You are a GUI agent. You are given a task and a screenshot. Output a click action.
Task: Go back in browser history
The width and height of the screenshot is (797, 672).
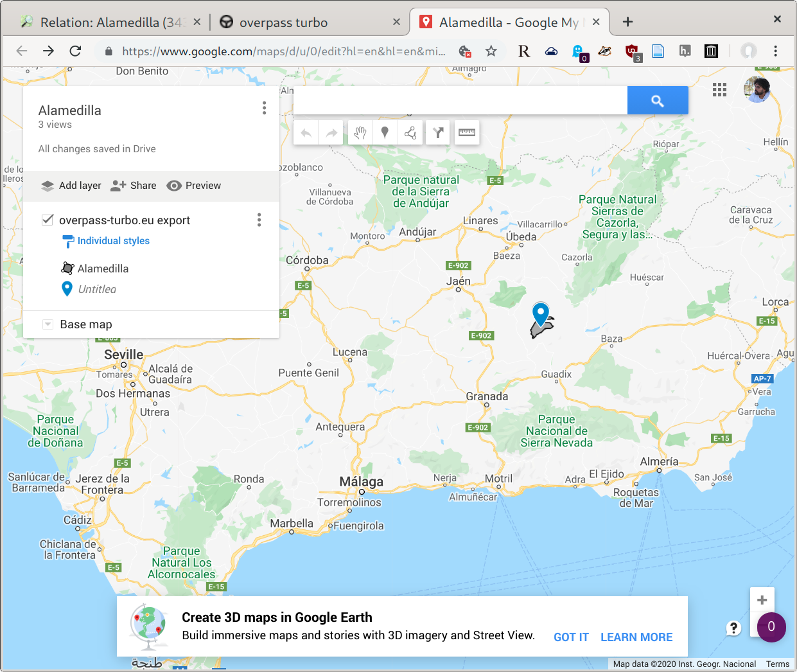tap(22, 51)
